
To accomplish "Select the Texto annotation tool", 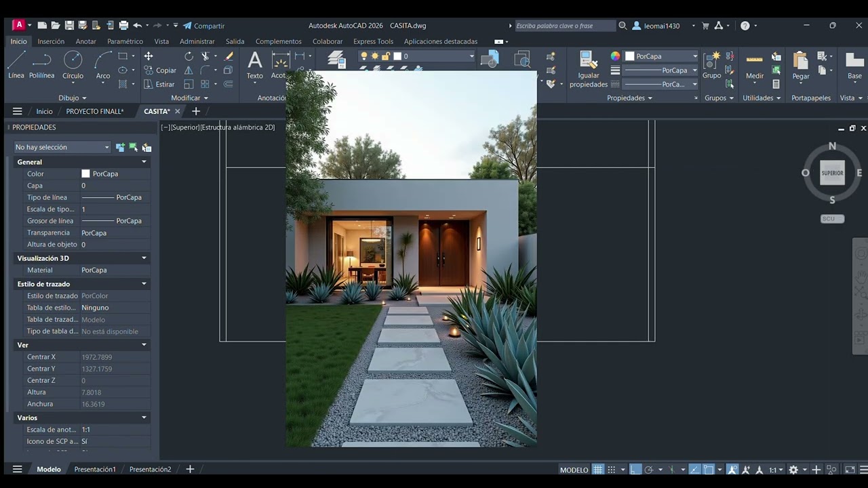I will coord(255,66).
